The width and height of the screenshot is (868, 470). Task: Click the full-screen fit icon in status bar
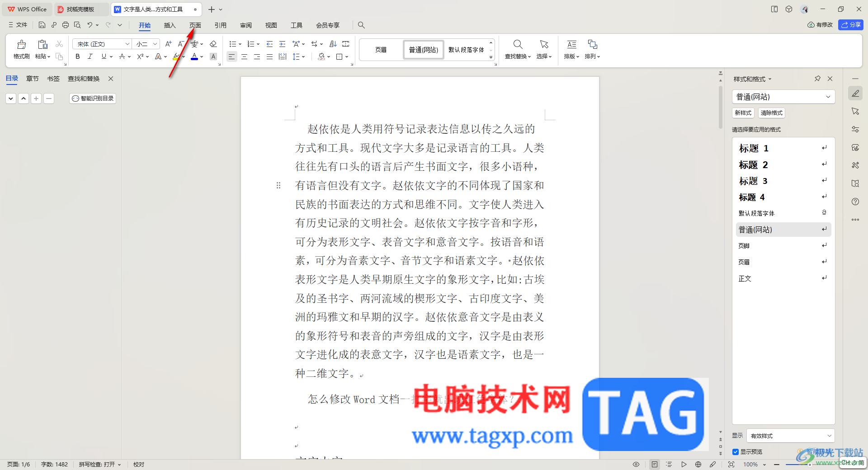pyautogui.click(x=731, y=464)
